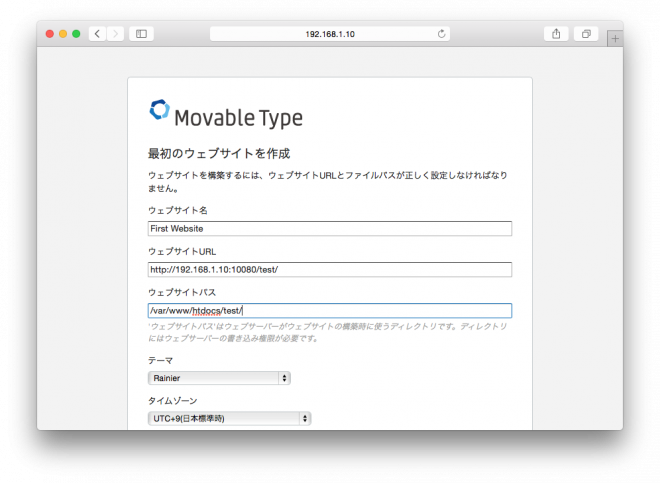Click the ウェブサイト名 field containing First Website

329,229
